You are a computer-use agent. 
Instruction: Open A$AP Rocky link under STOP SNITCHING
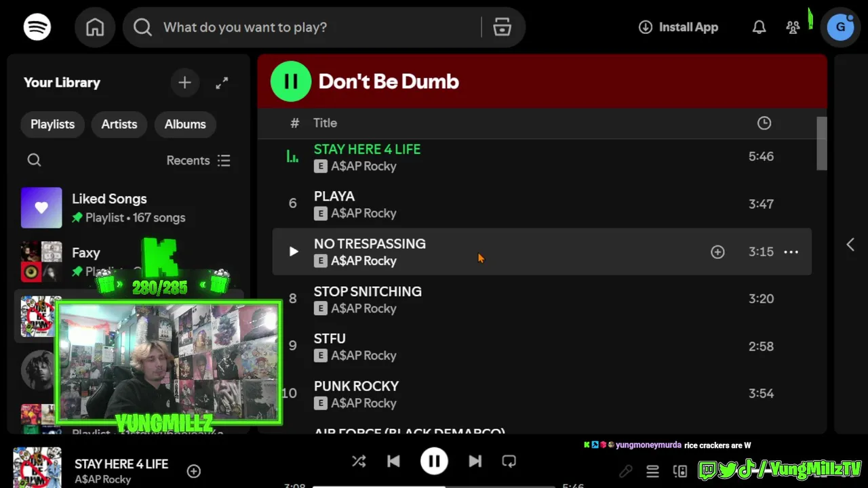coord(363,308)
